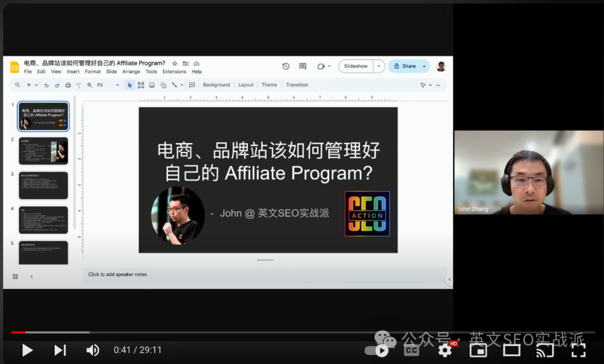This screenshot has height=364, width=604.
Task: Enter full screen mode
Action: coord(578,350)
